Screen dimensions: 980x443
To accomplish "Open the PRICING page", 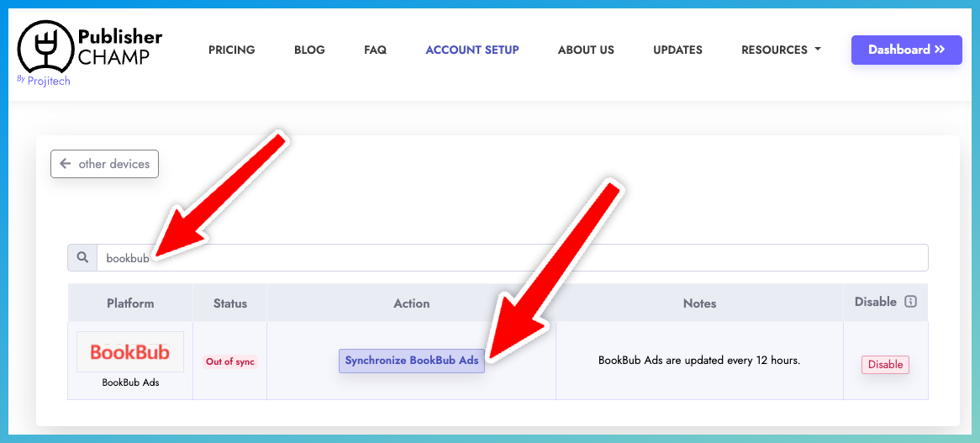I will (232, 50).
